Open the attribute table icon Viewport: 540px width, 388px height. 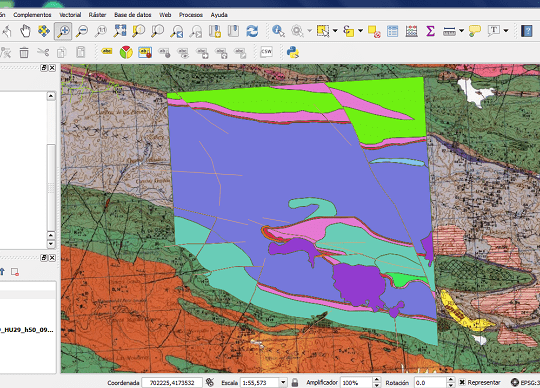(x=392, y=31)
